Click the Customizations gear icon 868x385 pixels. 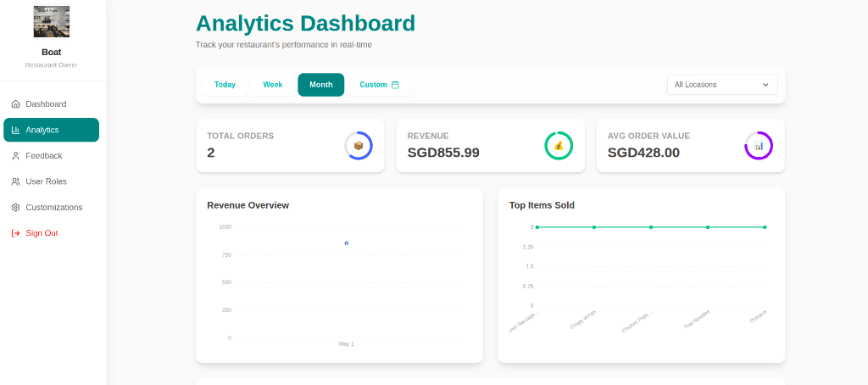[15, 207]
